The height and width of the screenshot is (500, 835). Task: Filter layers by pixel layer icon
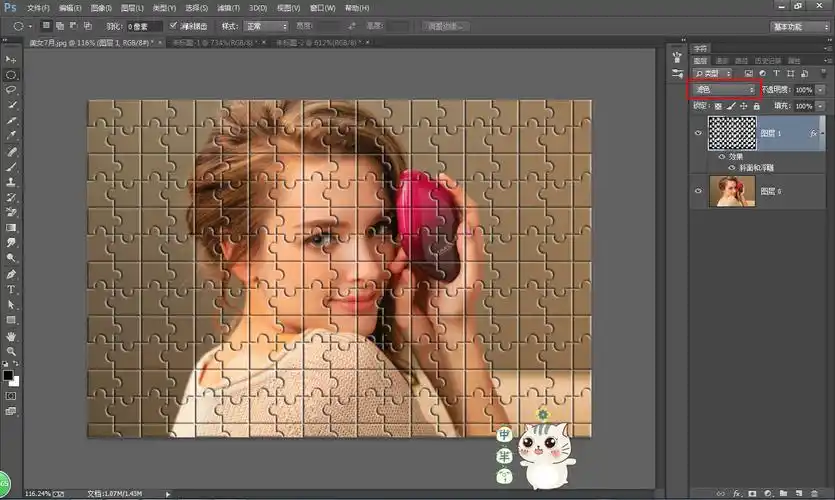(748, 73)
